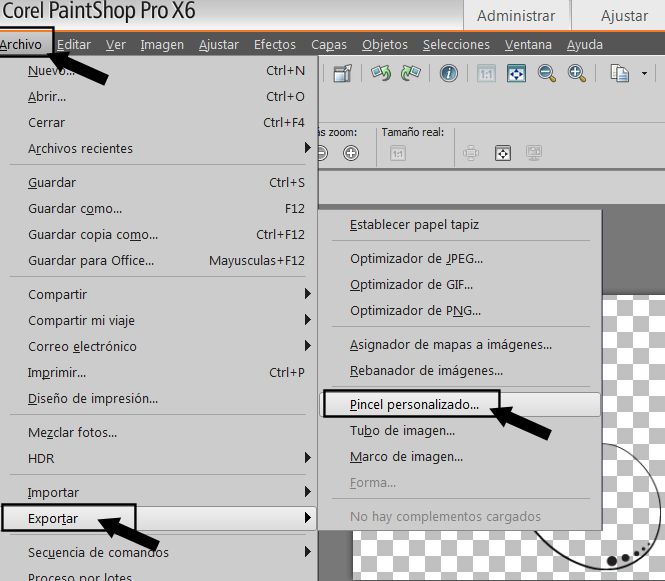
Task: Open the Ayuda menu
Action: (x=584, y=45)
